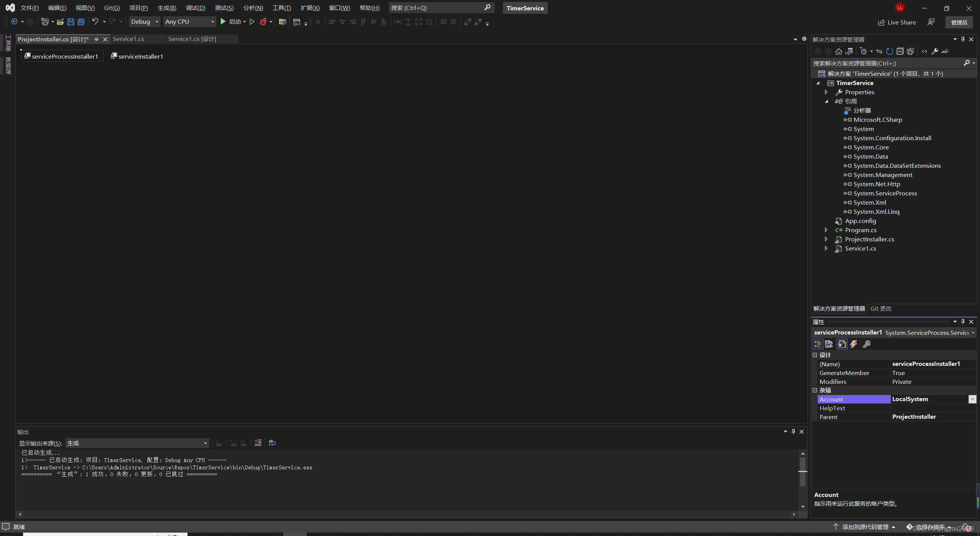Expand the Properties tree node
The height and width of the screenshot is (536, 980).
[826, 92]
